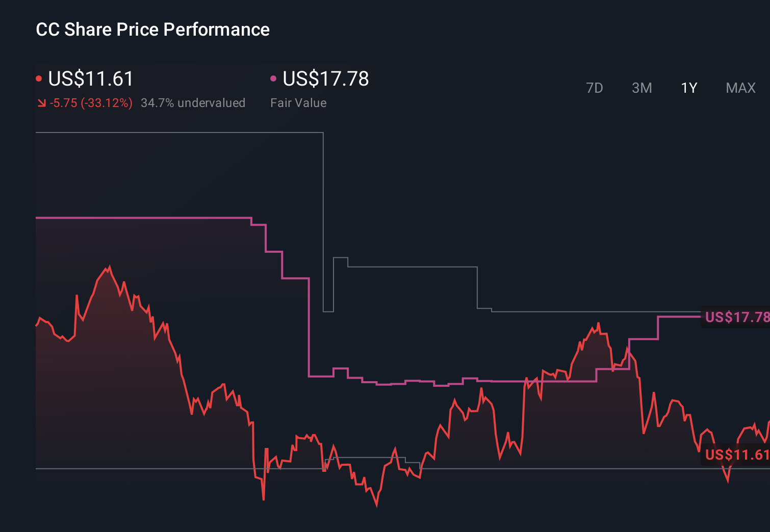770x532 pixels.
Task: Click the Fair Value caption text
Action: click(x=299, y=103)
